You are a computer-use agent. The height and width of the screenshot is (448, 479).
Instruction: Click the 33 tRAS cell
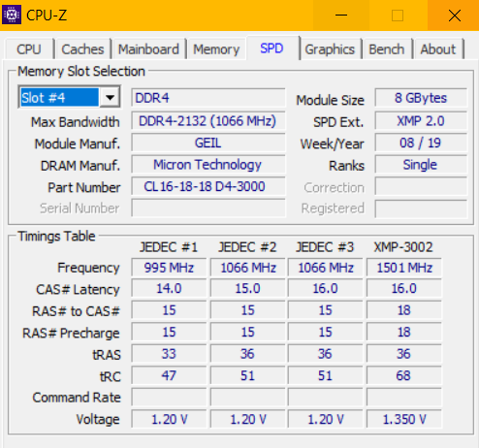click(x=169, y=354)
